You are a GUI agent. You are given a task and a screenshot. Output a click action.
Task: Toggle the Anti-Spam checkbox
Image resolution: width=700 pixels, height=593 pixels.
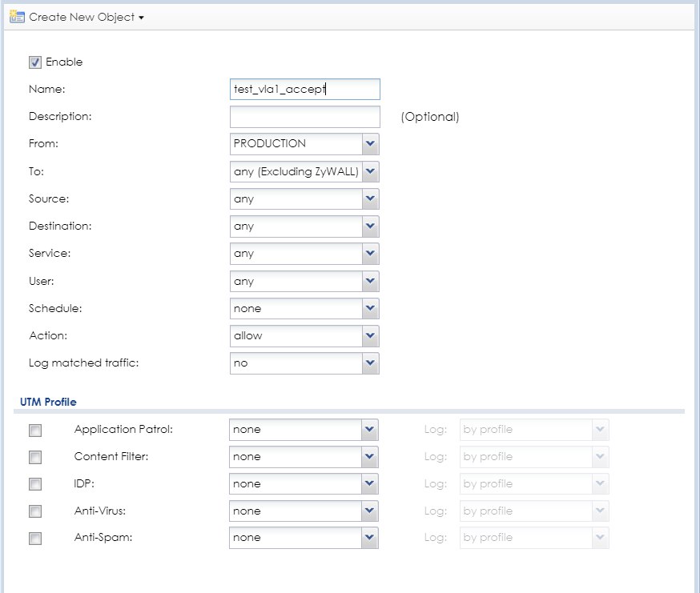(x=35, y=539)
